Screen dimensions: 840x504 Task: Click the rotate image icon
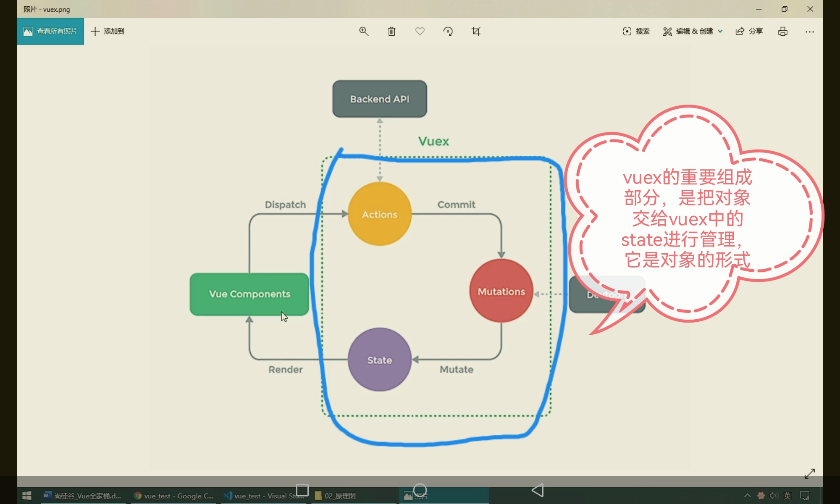click(x=448, y=31)
